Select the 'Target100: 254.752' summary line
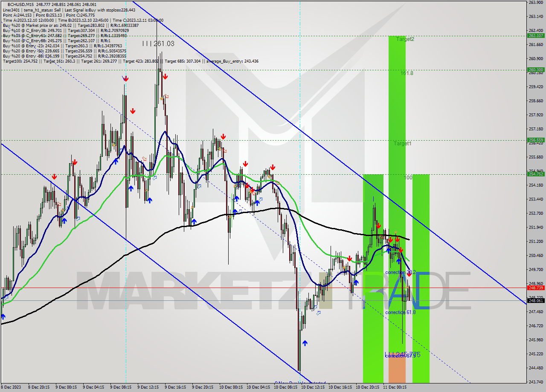The width and height of the screenshot is (546, 392). click(x=131, y=61)
